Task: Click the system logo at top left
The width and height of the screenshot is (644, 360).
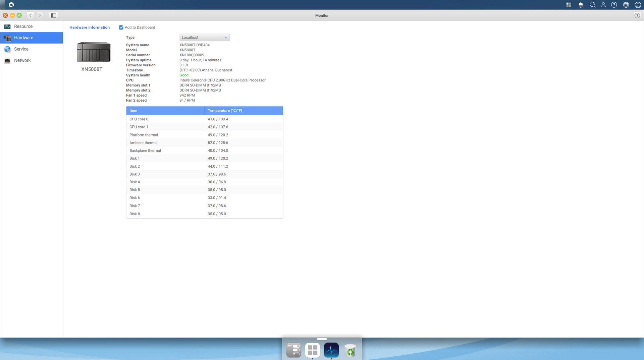Action: 11,5
